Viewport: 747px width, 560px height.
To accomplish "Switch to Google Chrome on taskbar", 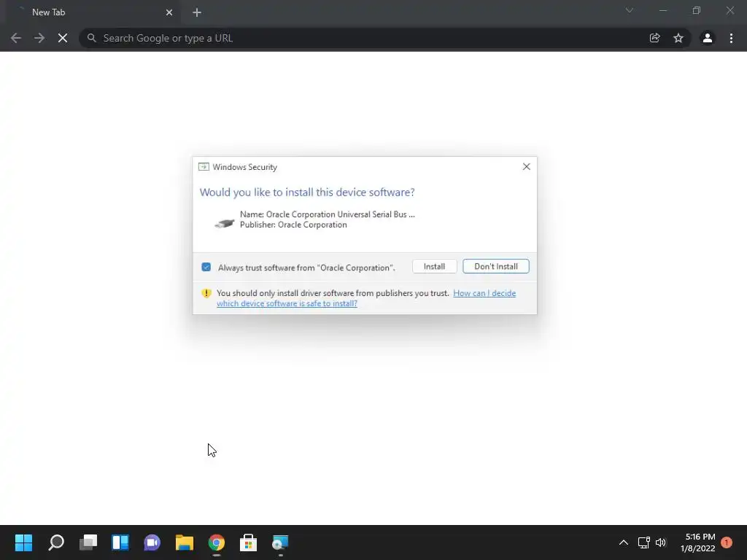I will click(216, 542).
